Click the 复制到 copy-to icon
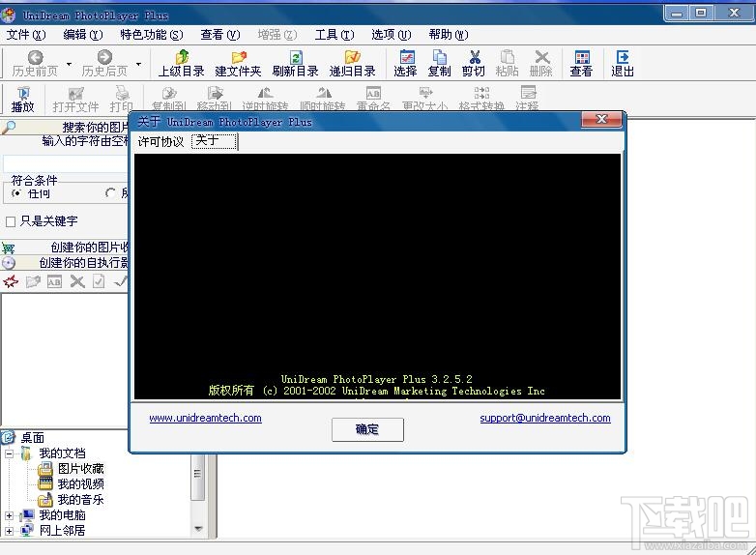This screenshot has width=756, height=555. tap(169, 93)
